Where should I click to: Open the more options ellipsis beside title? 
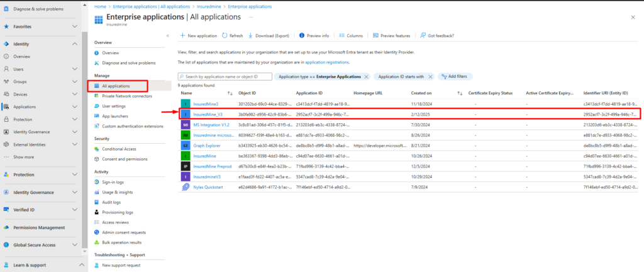point(250,17)
